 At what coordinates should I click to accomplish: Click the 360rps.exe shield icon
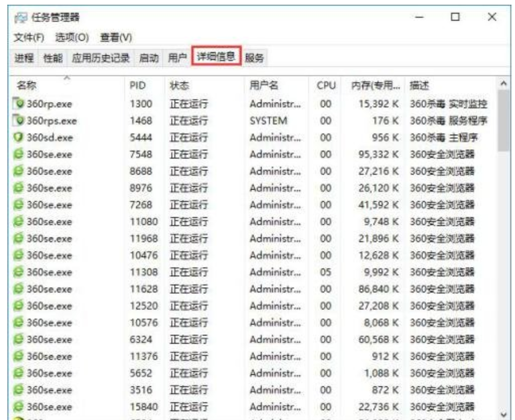click(x=19, y=121)
